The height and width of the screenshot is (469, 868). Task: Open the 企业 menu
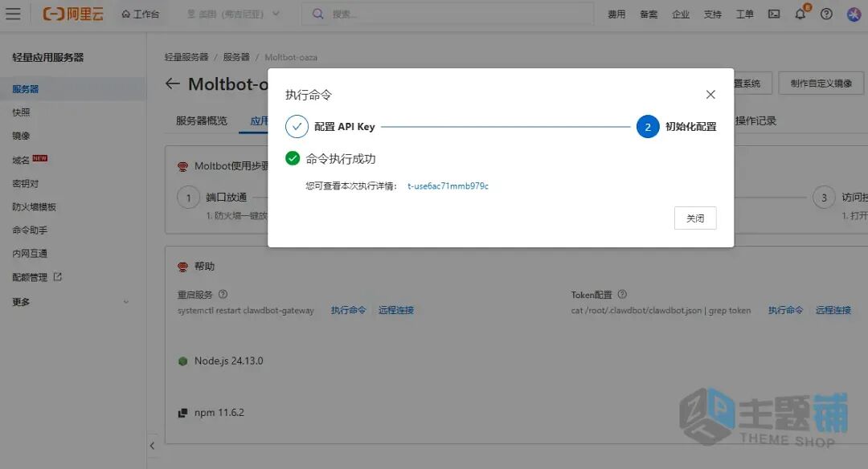tap(681, 14)
